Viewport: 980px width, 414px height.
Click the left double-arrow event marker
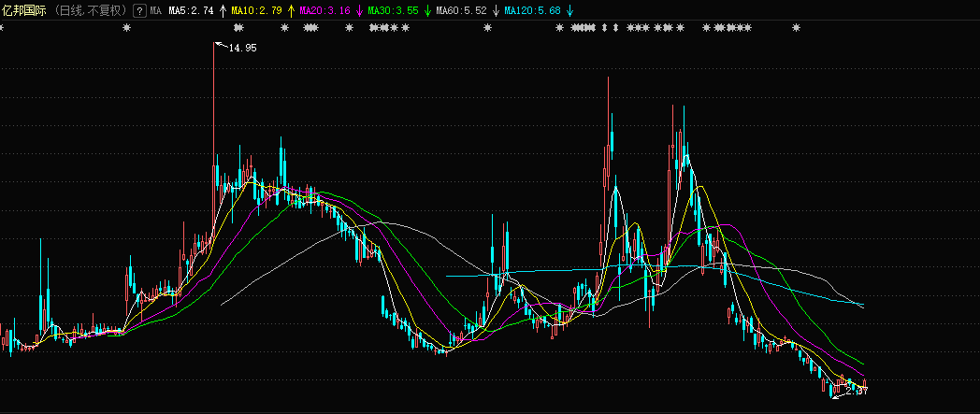[604, 27]
